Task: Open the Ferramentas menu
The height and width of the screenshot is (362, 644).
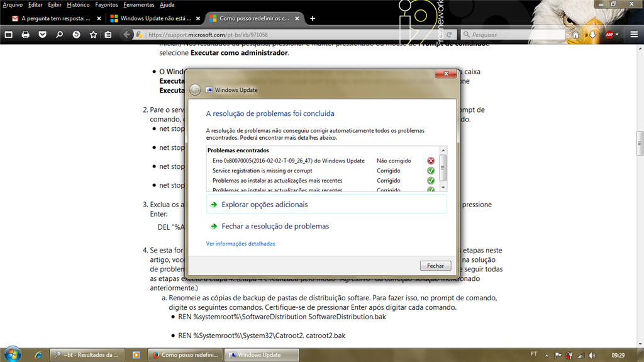Action: pos(139,5)
